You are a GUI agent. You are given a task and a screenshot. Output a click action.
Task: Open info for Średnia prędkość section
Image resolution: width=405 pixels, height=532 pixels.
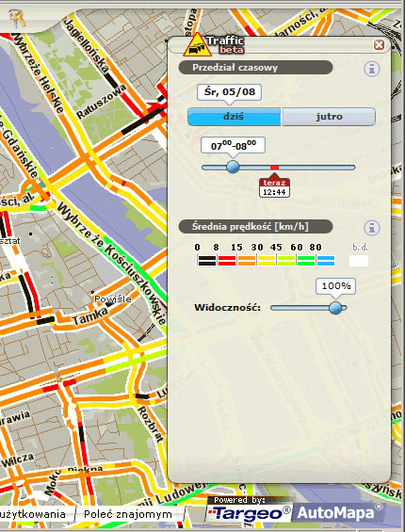coord(372,228)
